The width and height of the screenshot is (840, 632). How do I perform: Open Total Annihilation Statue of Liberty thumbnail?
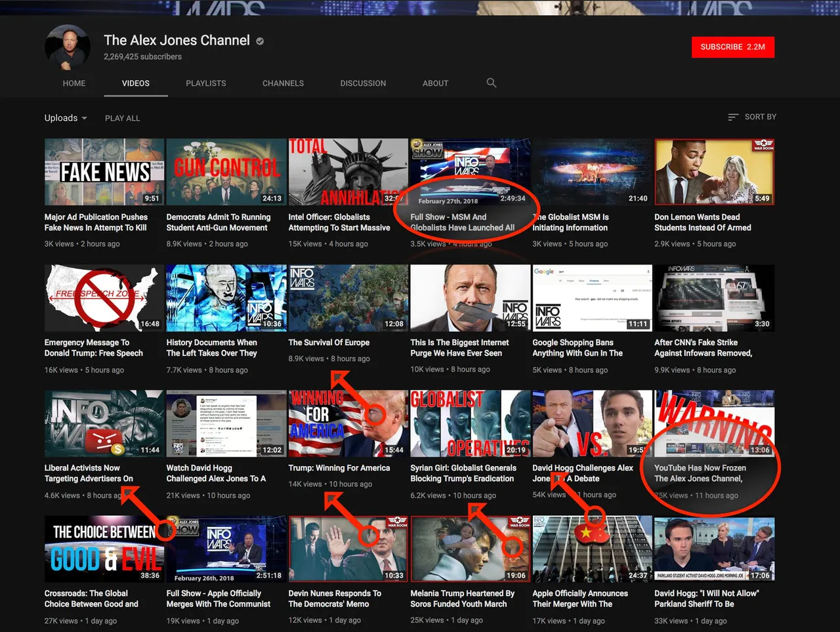pyautogui.click(x=348, y=172)
